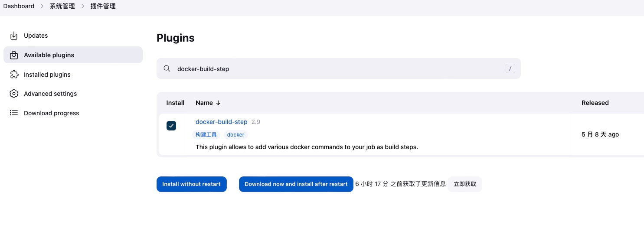Click the Download progress list icon
Screen dimensions: 644x228
click(14, 113)
